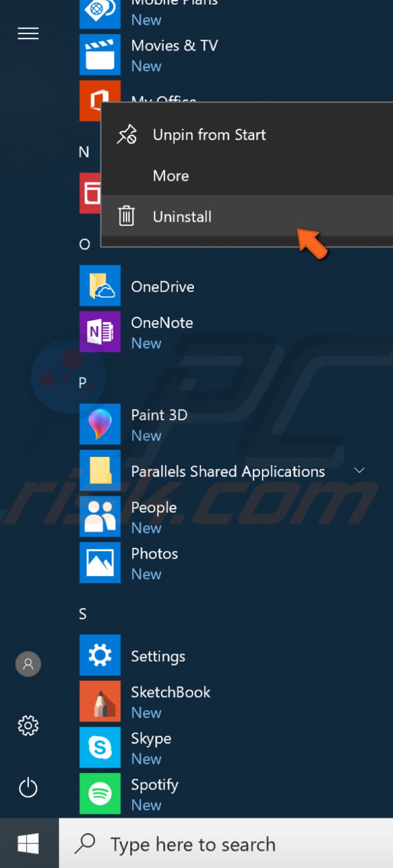The image size is (393, 868).
Task: Click the Windows Start button
Action: pos(28,843)
